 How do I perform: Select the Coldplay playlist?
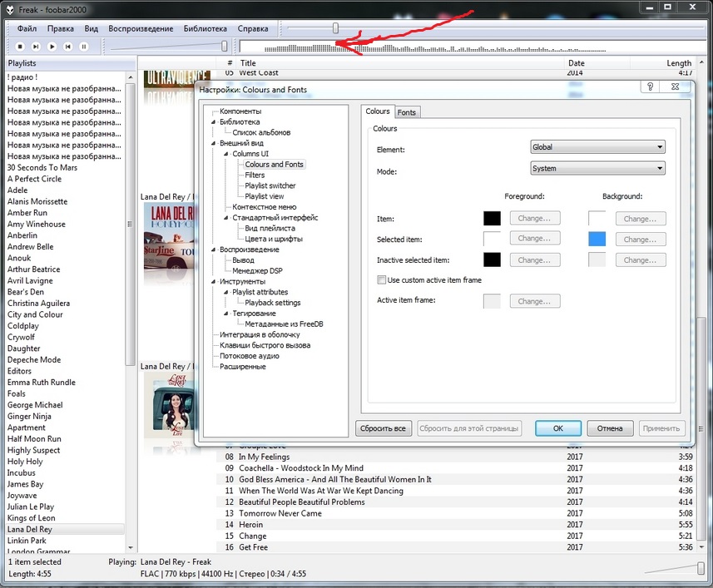click(x=23, y=326)
